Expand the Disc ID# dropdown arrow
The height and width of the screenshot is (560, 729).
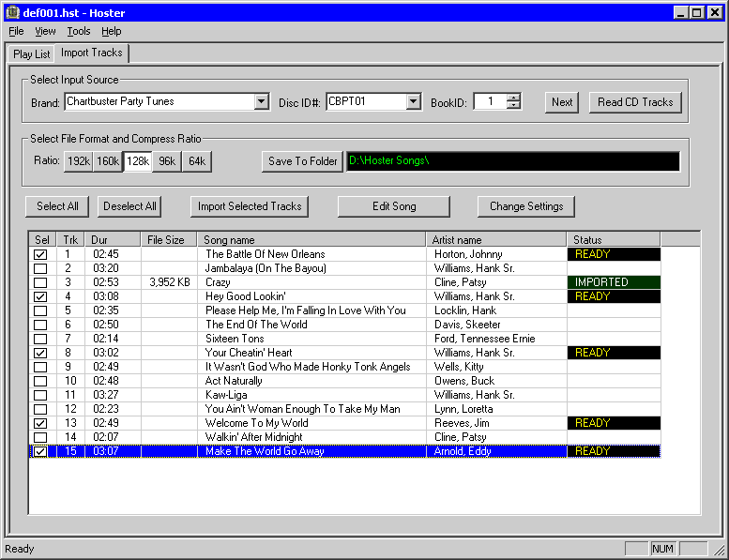click(x=413, y=101)
